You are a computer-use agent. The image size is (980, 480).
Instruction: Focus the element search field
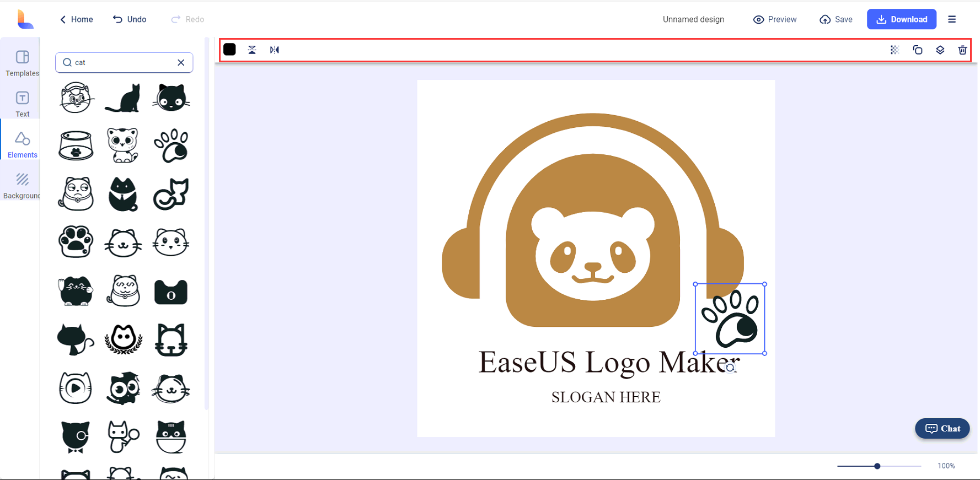click(x=124, y=62)
